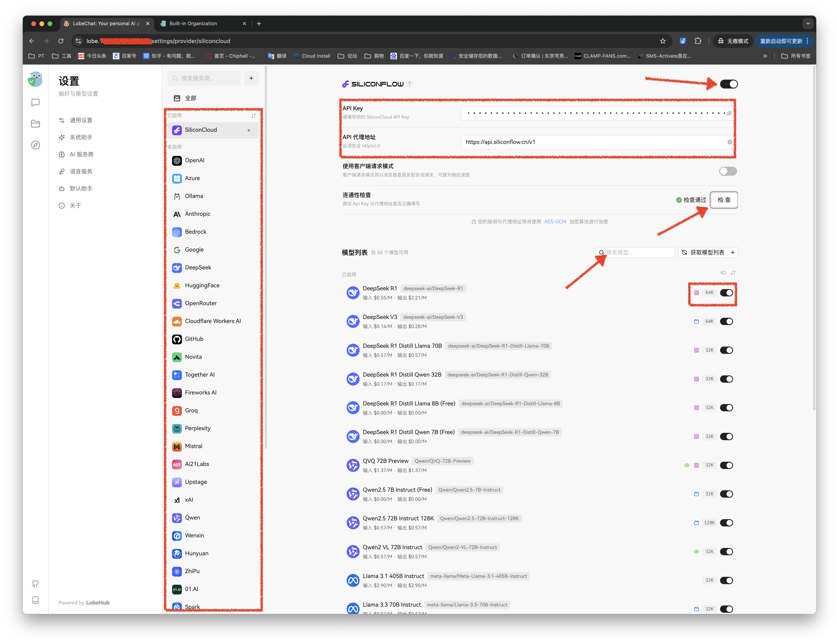The width and height of the screenshot is (839, 644).
Task: Select the OpenAI provider
Action: pos(213,160)
